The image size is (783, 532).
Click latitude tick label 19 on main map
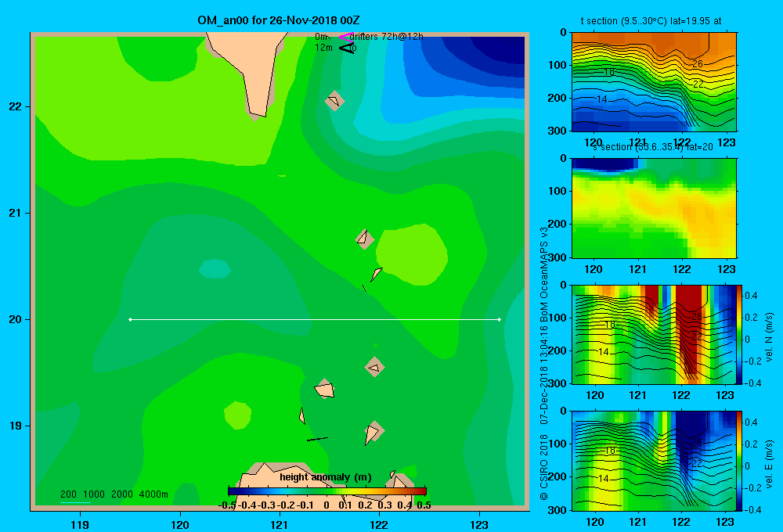tap(16, 426)
